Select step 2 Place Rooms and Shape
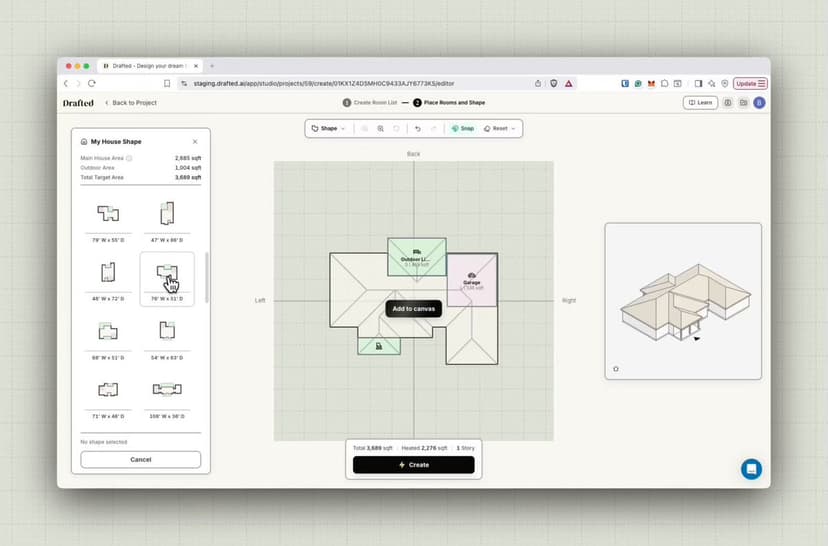Image resolution: width=828 pixels, height=546 pixels. (x=449, y=102)
